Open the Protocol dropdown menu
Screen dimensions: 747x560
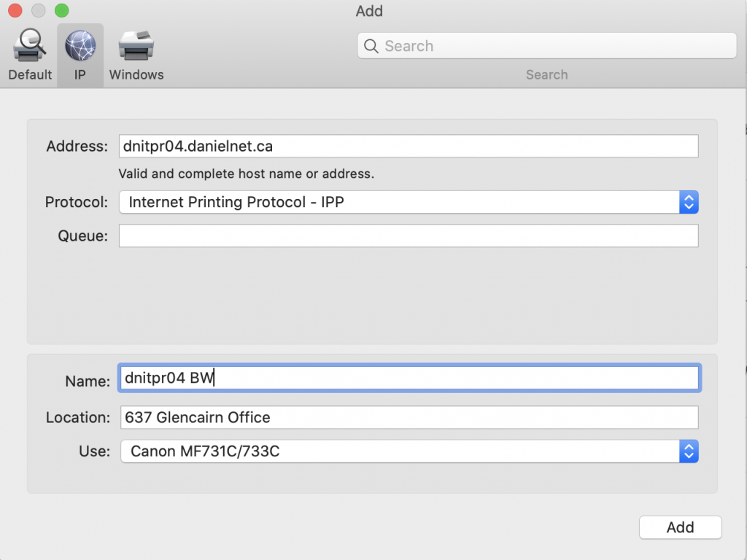click(x=400, y=203)
